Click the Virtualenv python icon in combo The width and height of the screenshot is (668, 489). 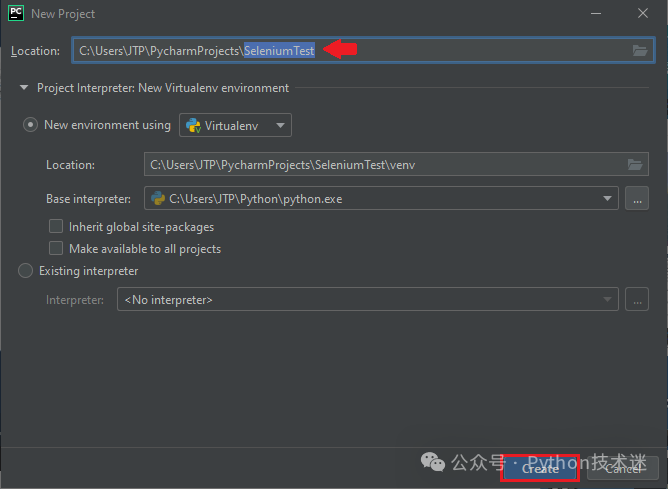coord(193,126)
